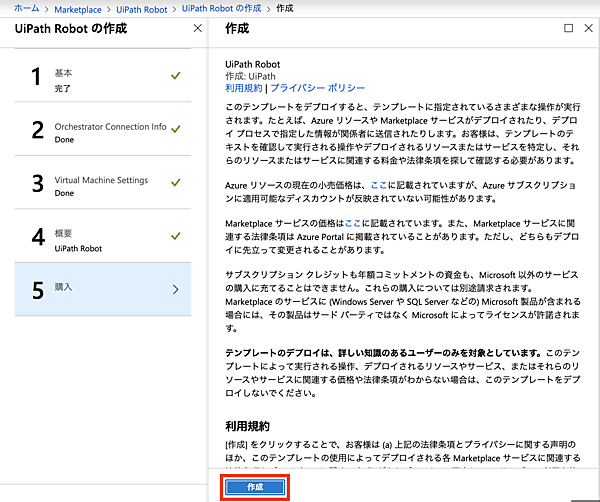Close the UiPath Robot の作成 blade

click(197, 29)
